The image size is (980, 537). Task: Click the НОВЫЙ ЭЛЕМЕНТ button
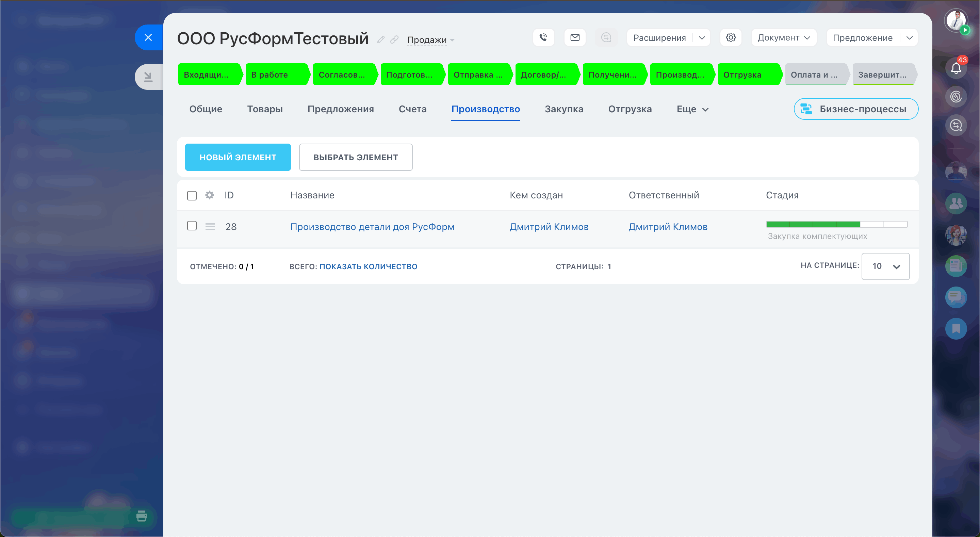238,157
